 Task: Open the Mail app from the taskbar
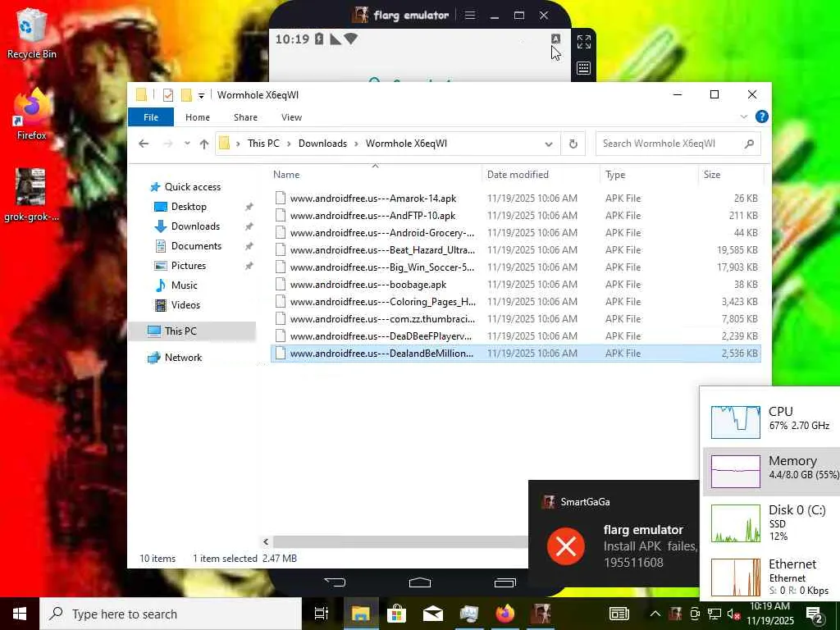click(x=433, y=614)
